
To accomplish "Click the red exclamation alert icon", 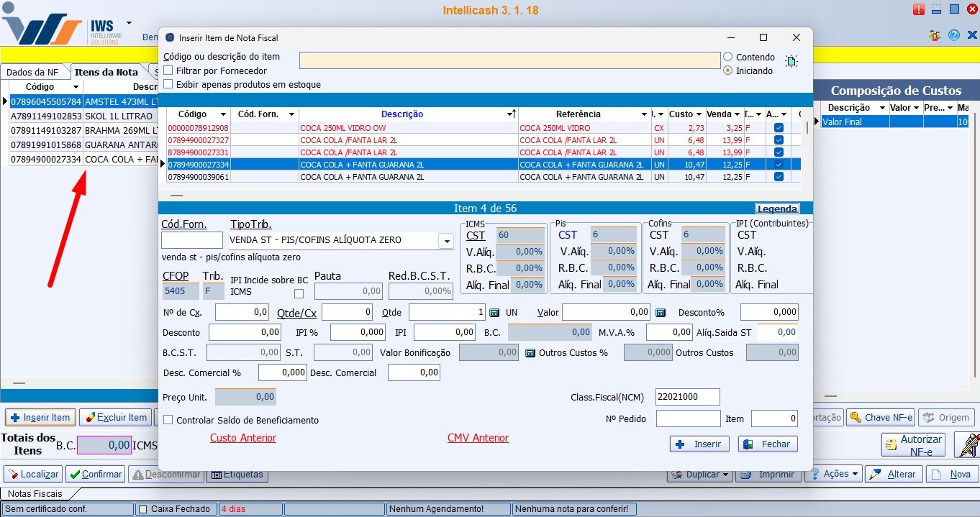I will [x=919, y=9].
